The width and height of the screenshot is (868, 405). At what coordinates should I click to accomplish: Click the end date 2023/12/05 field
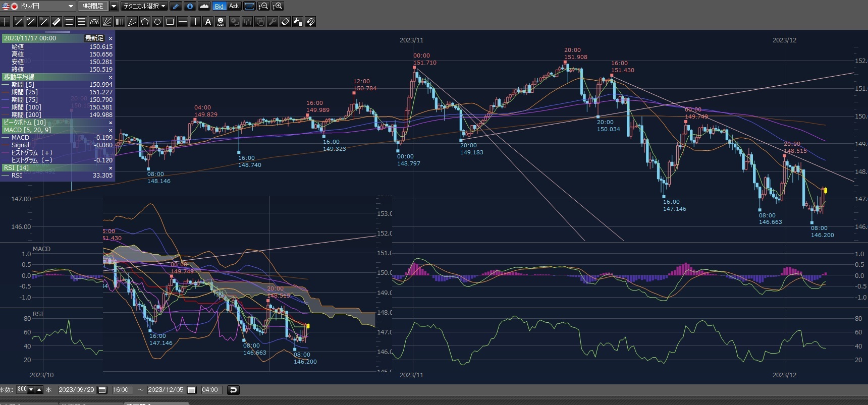[166, 390]
